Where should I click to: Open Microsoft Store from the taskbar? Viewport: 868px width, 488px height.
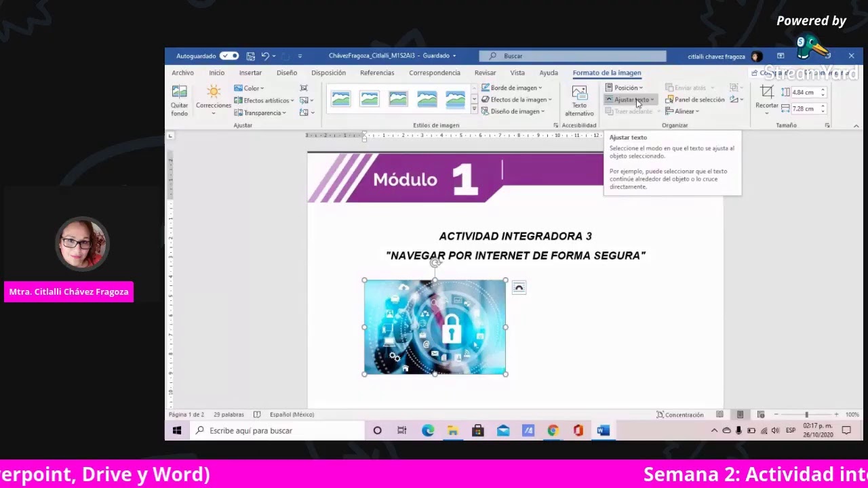click(x=478, y=430)
